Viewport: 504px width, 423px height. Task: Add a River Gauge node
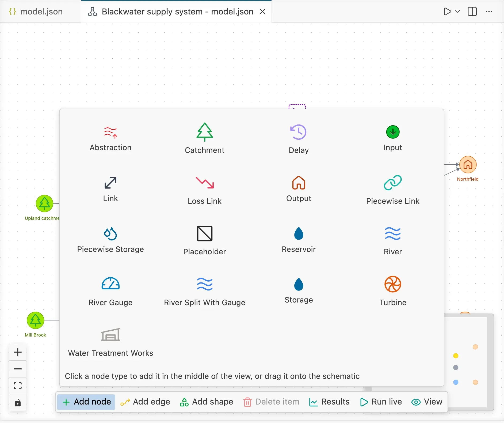tap(110, 291)
